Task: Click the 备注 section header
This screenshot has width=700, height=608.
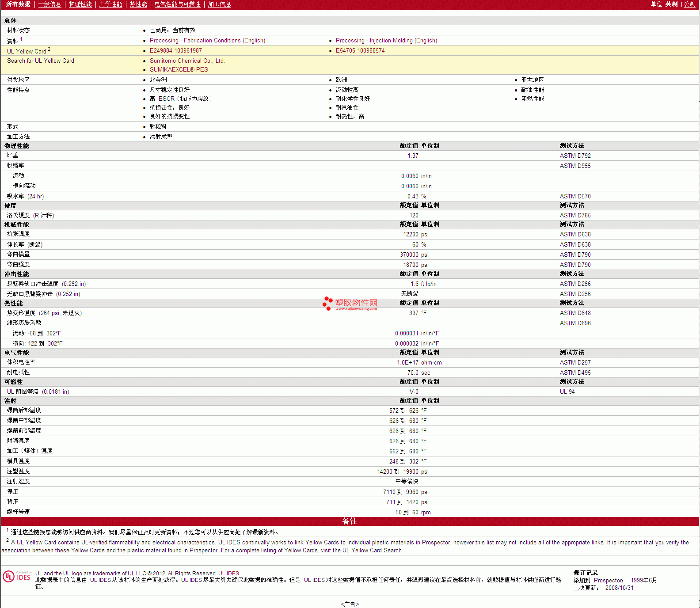Action: click(350, 521)
